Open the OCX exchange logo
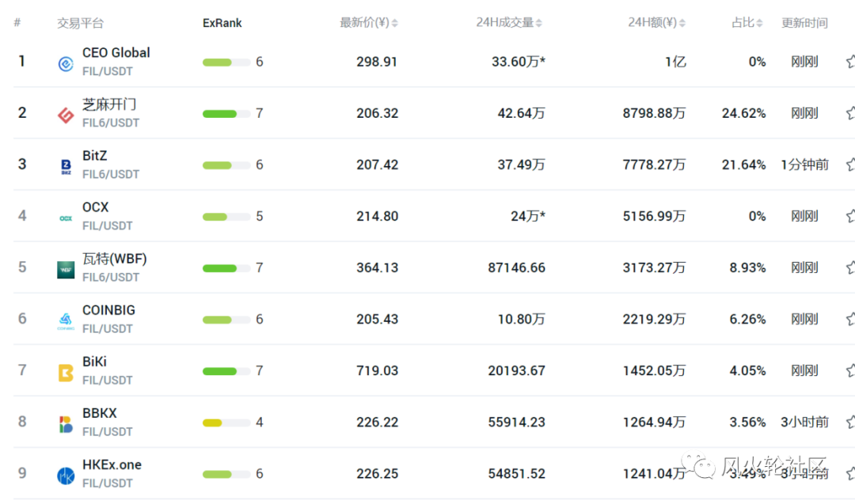This screenshot has height=504, width=855. tap(66, 218)
